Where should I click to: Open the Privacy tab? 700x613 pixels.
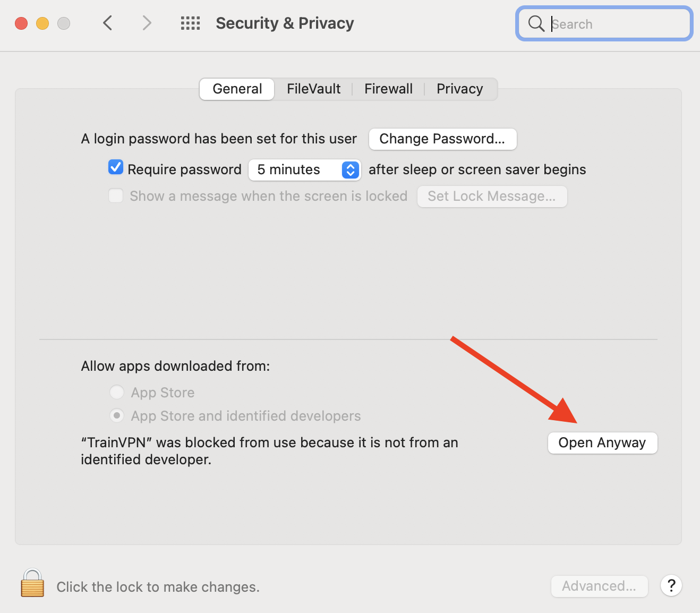[x=460, y=89]
